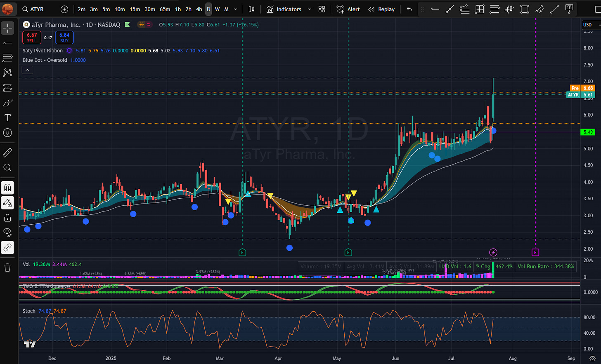Image resolution: width=601 pixels, height=364 pixels.
Task: Open the layout templates four-squares icon
Action: coord(322,9)
